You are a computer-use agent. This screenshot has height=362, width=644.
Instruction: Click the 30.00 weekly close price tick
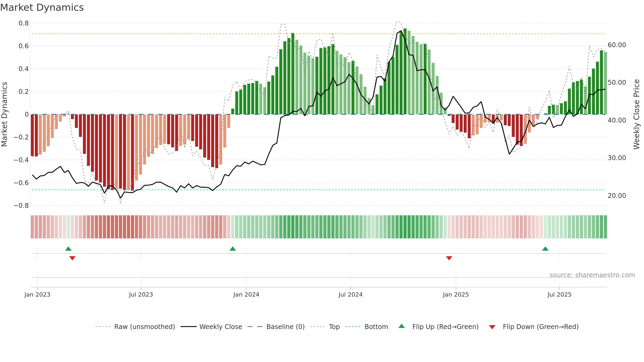coord(617,158)
